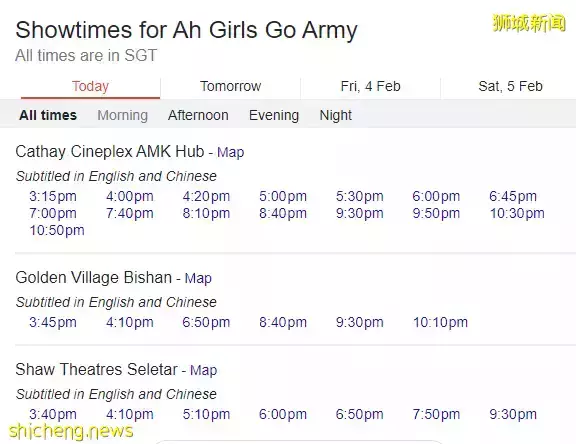Pick the 3:15pm Cathay AMK Hub showtime

[53, 196]
